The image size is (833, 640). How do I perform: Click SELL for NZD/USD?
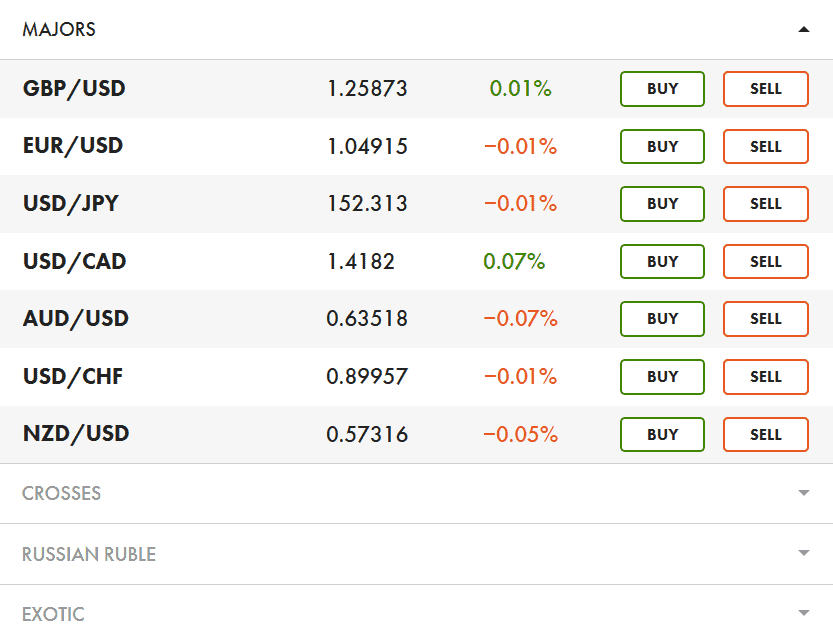pos(765,434)
